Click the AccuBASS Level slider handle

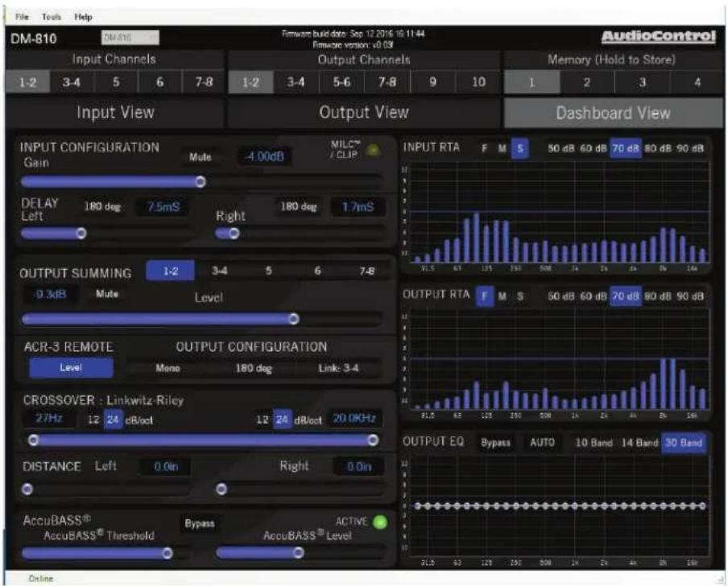299,552
